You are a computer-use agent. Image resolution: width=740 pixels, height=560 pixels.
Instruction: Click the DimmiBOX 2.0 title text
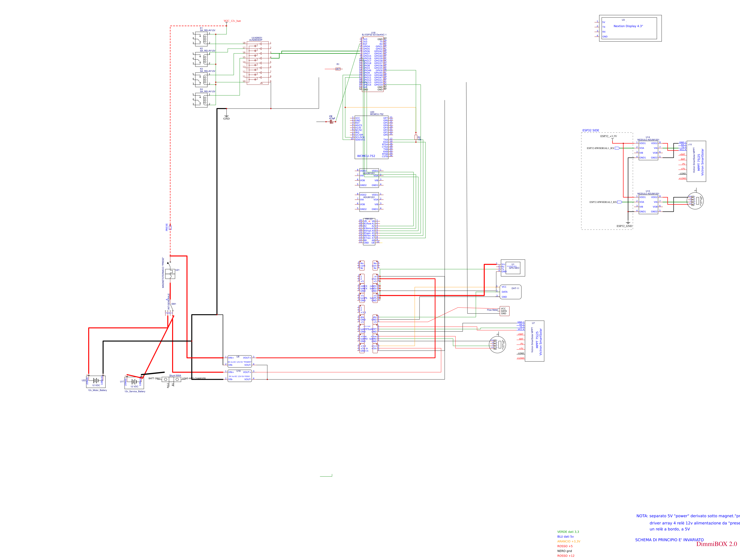click(717, 544)
